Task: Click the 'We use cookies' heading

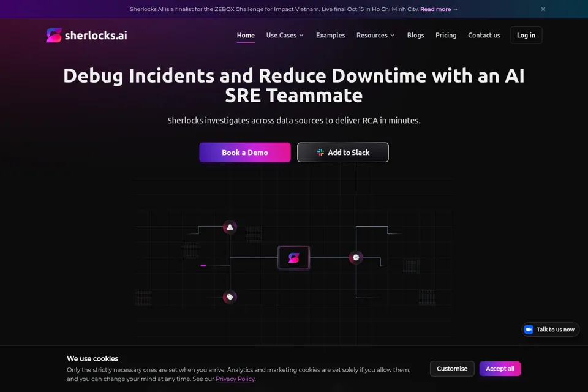Action: [92, 358]
